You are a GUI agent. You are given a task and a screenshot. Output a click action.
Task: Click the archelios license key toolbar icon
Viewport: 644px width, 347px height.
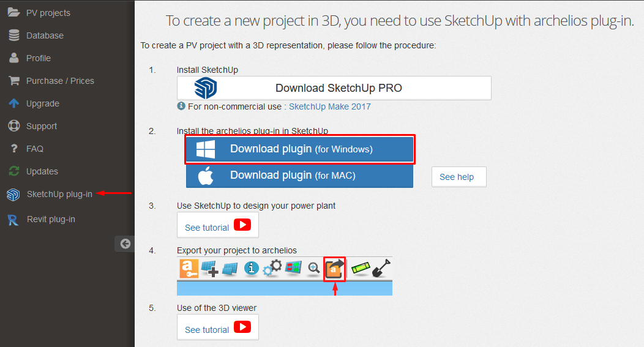(189, 269)
